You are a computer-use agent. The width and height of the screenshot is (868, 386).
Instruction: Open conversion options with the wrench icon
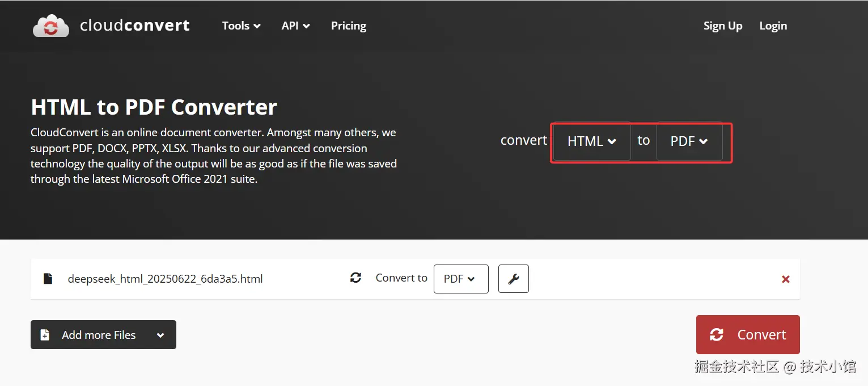[x=514, y=279]
